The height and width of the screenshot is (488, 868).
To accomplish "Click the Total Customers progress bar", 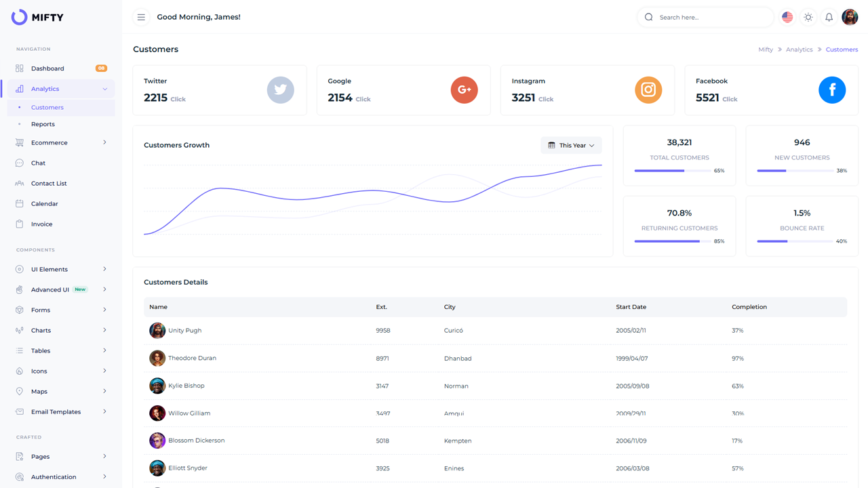I will coord(659,171).
